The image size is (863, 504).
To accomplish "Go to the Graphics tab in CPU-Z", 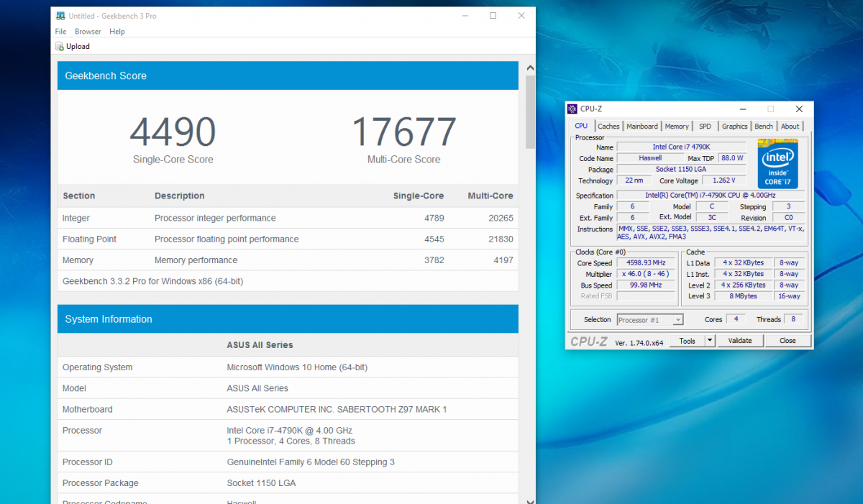I will [735, 127].
